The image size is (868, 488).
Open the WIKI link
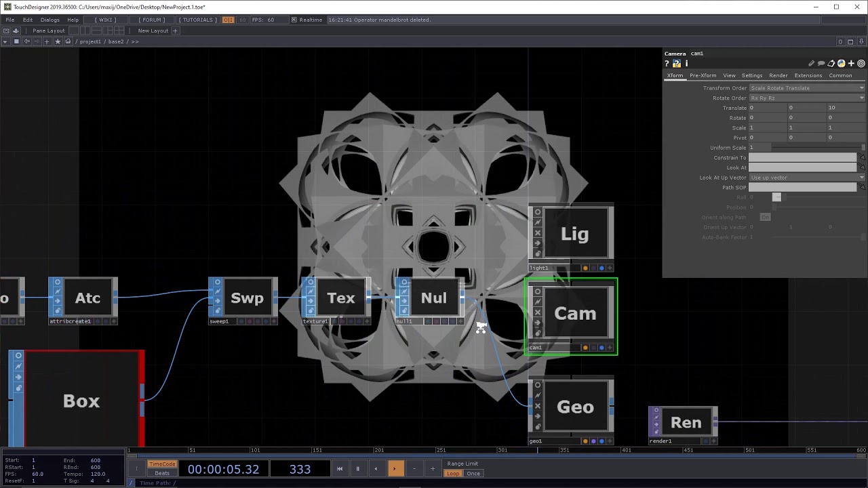point(106,20)
